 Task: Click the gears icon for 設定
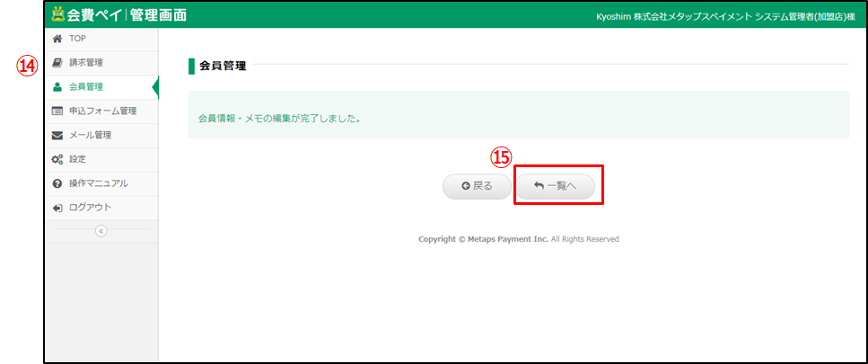58,159
